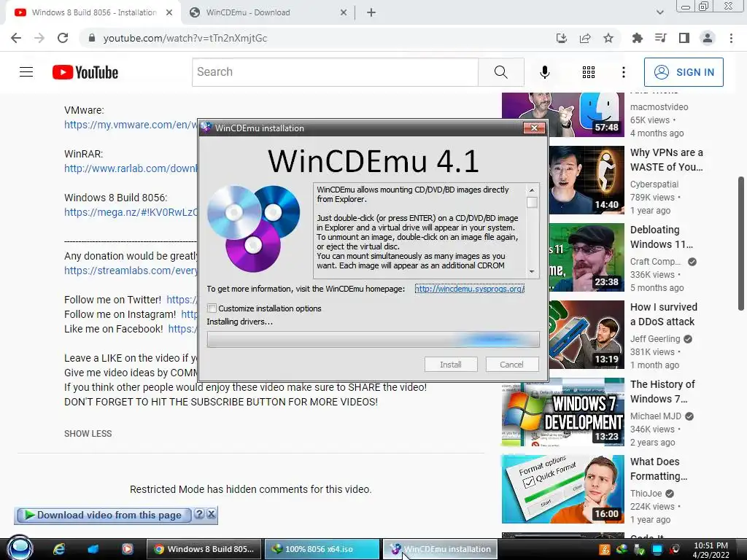
Task: Open the wincdemu.sysprogs.org homepage link
Action: tap(469, 289)
